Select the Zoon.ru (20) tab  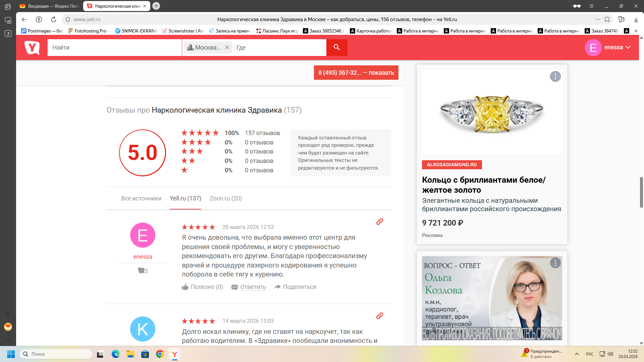pos(225,198)
